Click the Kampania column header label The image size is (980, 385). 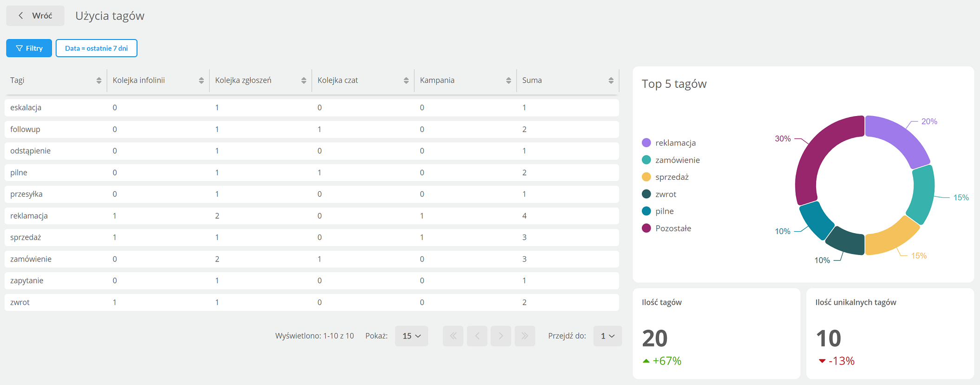click(437, 80)
